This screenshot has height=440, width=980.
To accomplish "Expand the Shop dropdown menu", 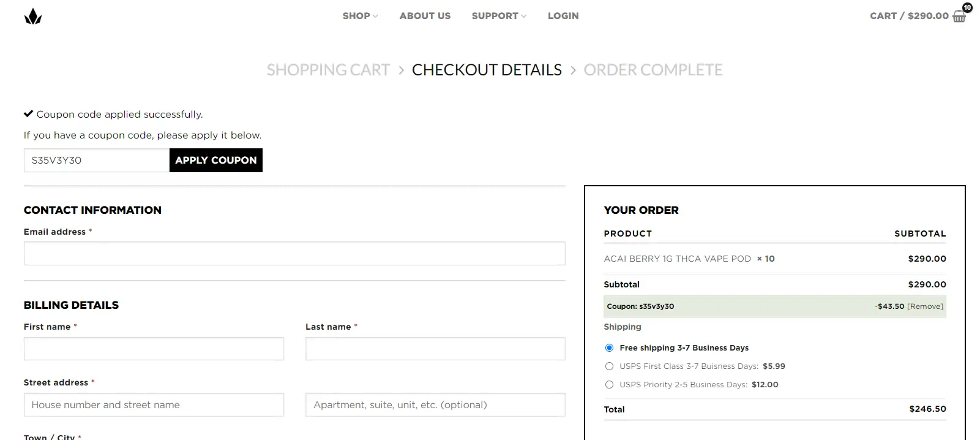I will [x=360, y=16].
